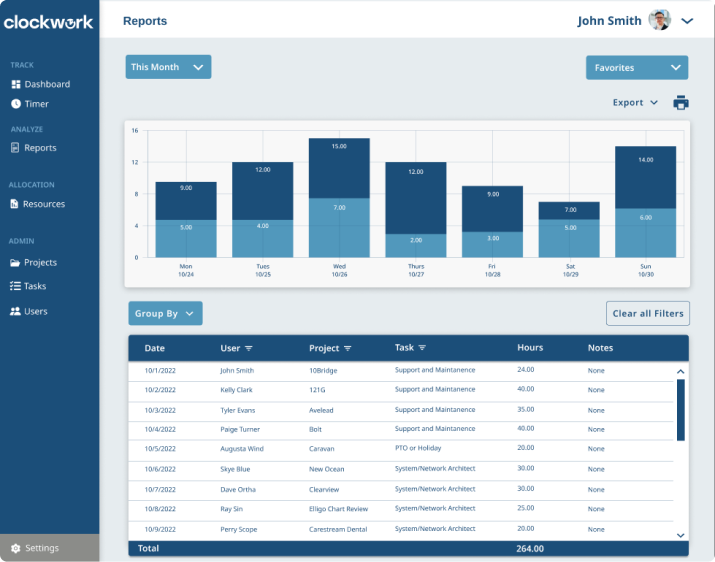Open the Export menu
This screenshot has height=562, width=715.
point(635,103)
